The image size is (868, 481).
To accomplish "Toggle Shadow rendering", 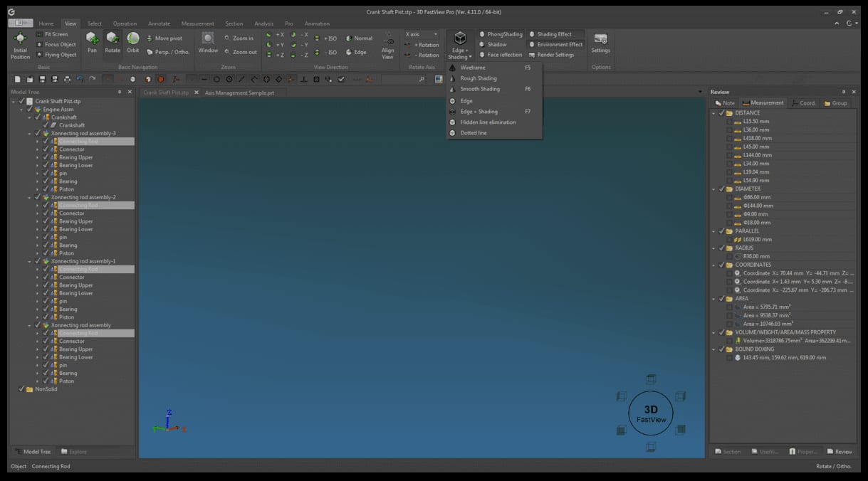I will tap(493, 44).
